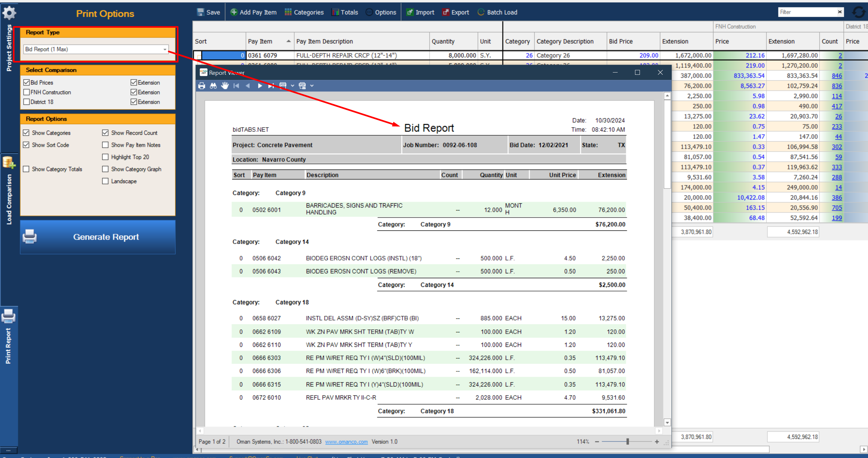Screen dimensions: 868x458
Task: Enable the FNH Construction checkbox
Action: [x=27, y=92]
